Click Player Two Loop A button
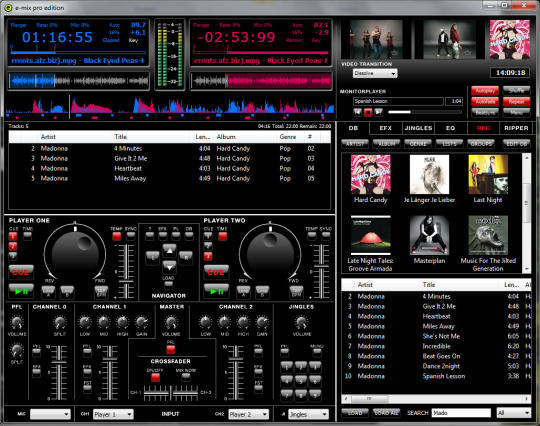Viewport: 540px width, 426px height. tap(243, 292)
